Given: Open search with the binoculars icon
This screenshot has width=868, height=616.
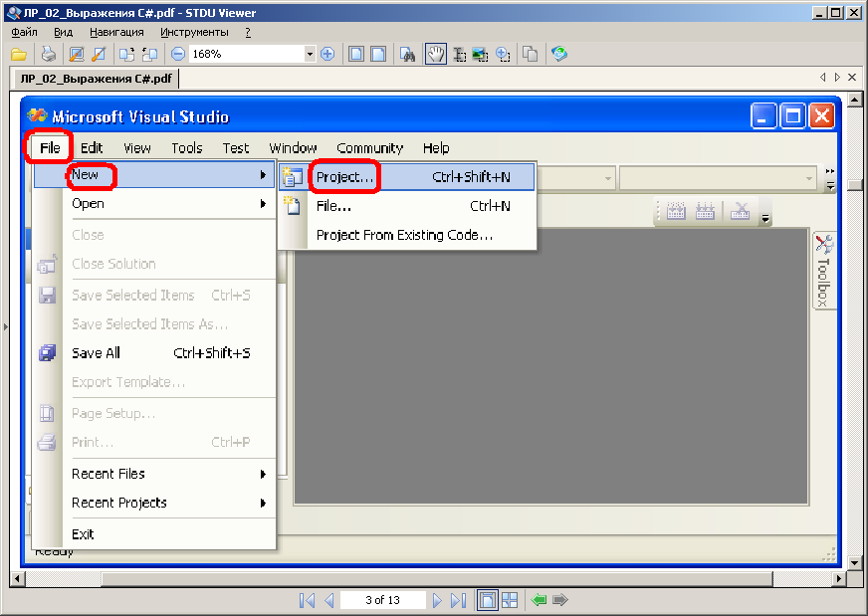Looking at the screenshot, I should (x=408, y=55).
